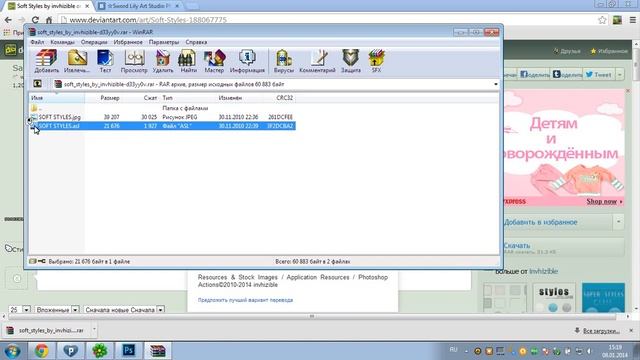
Task: Open the styles thumbnail in sidebar
Action: pyautogui.click(x=554, y=298)
